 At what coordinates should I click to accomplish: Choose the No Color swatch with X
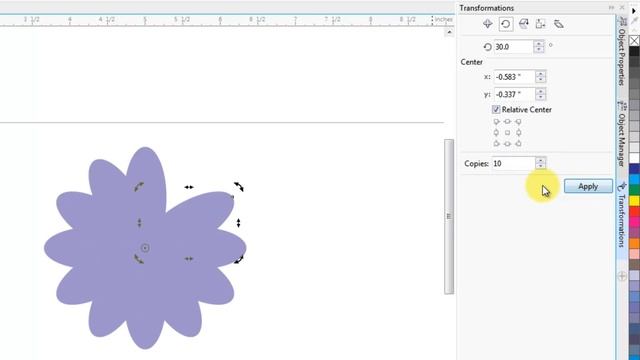click(634, 41)
